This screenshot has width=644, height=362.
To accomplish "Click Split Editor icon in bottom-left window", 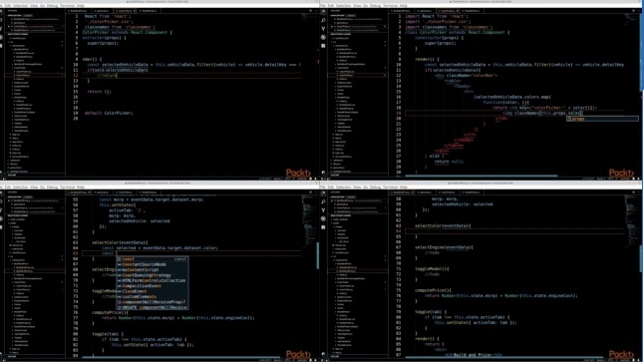I will (310, 192).
